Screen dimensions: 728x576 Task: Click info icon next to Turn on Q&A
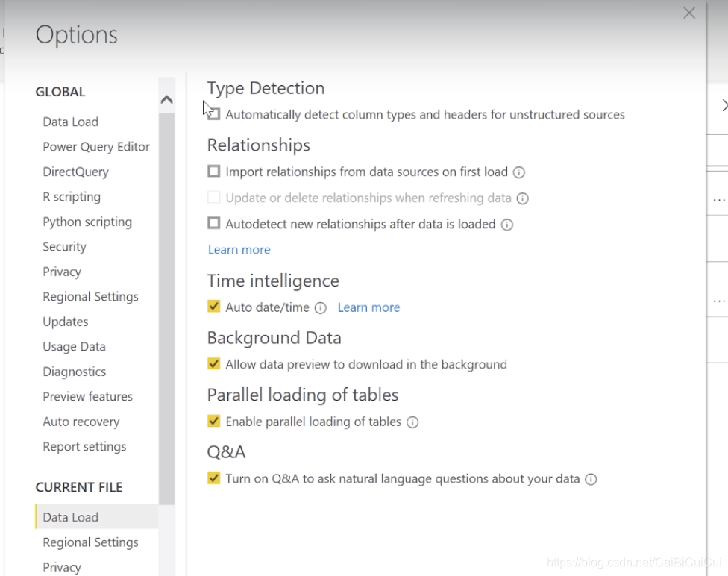[x=591, y=479]
